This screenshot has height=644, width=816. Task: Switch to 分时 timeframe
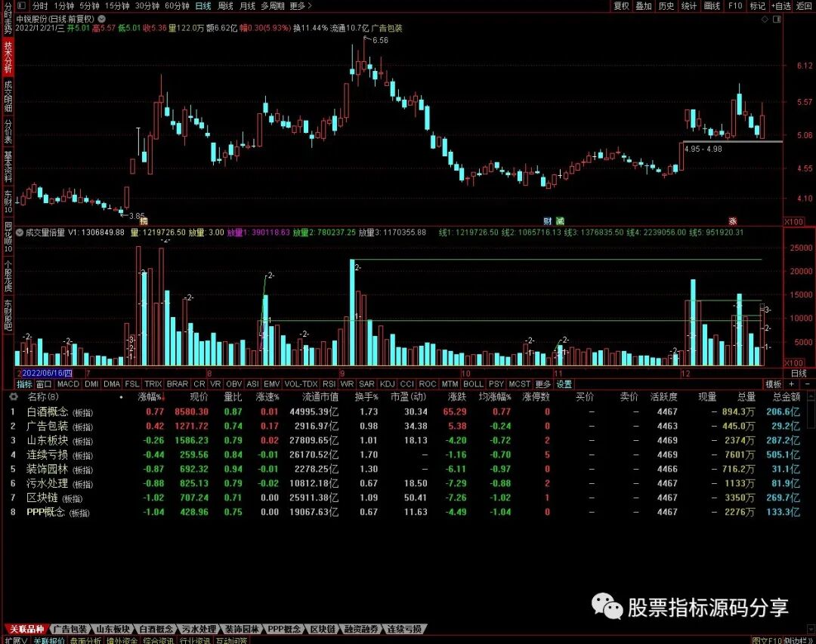coord(40,6)
